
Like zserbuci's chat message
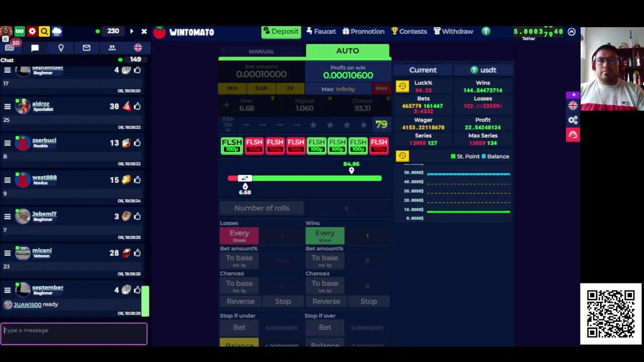pyautogui.click(x=137, y=143)
